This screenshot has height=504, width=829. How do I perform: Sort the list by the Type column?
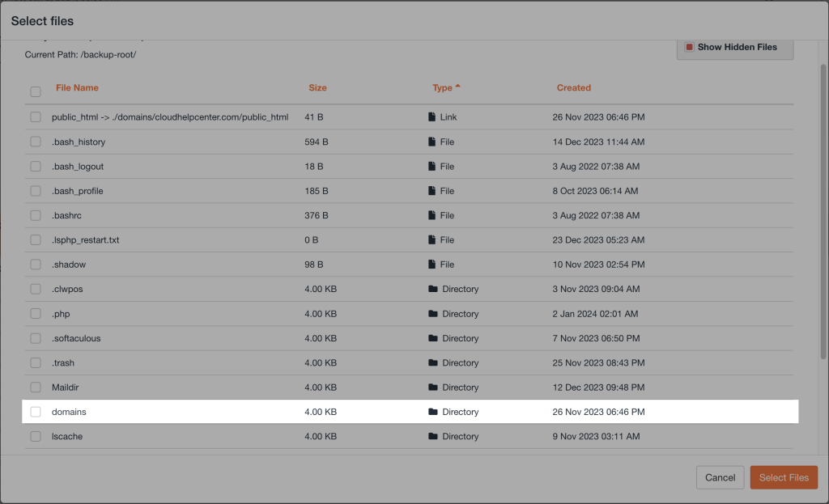tap(443, 87)
